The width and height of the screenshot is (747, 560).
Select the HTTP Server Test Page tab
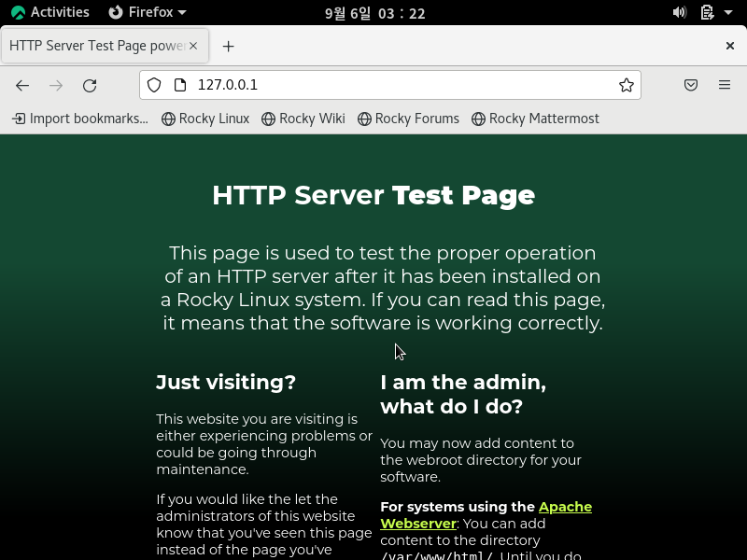click(105, 46)
